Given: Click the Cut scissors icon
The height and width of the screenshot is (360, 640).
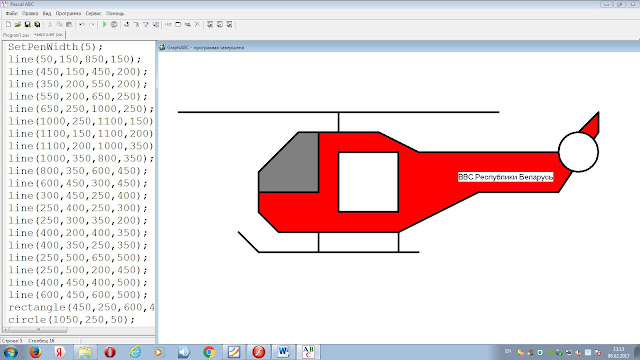Looking at the screenshot, I should (x=50, y=24).
